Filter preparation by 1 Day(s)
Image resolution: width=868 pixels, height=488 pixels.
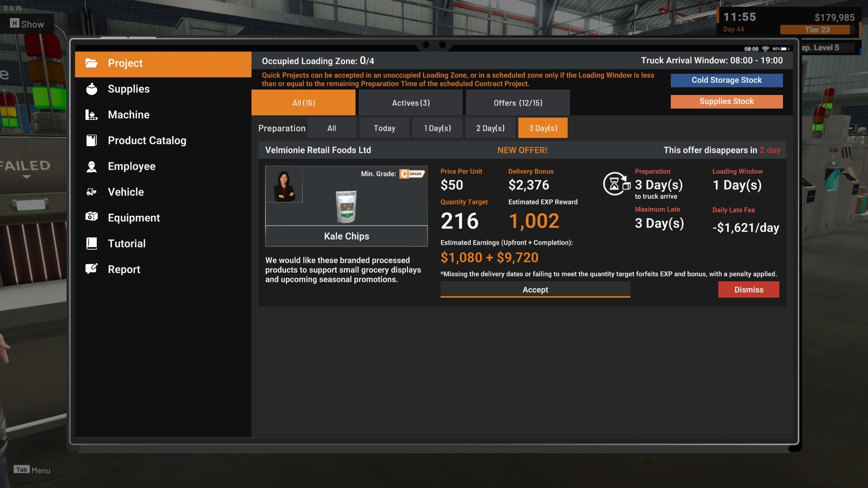click(x=437, y=128)
